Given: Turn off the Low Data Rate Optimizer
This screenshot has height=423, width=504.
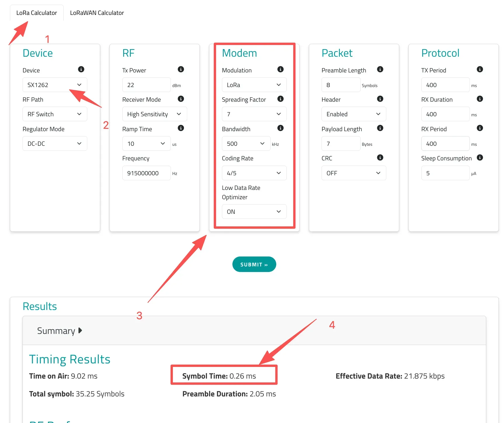Looking at the screenshot, I should pyautogui.click(x=254, y=211).
